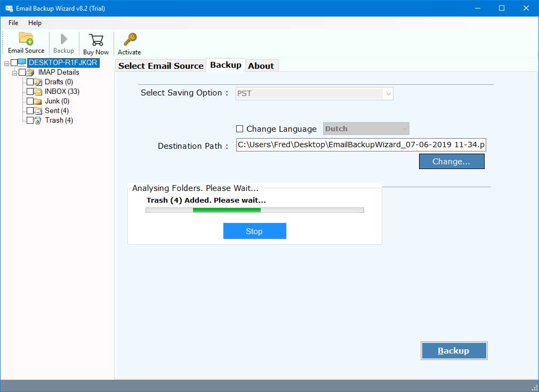Screen dimensions: 539x392
Task: Click the Sent folder icon
Action: point(38,111)
